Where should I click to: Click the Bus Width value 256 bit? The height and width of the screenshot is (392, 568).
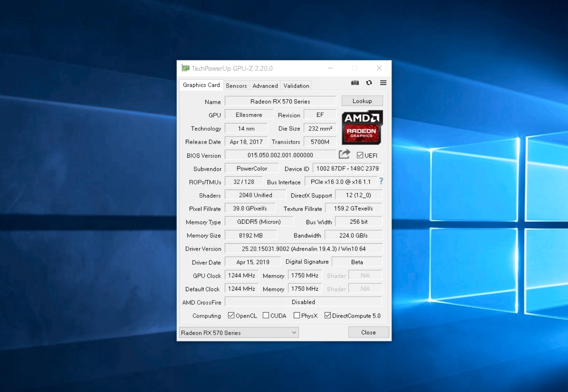click(359, 221)
